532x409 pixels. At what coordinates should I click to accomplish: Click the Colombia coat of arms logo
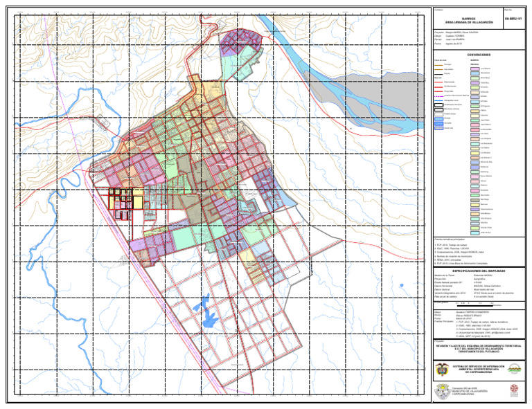point(442,370)
